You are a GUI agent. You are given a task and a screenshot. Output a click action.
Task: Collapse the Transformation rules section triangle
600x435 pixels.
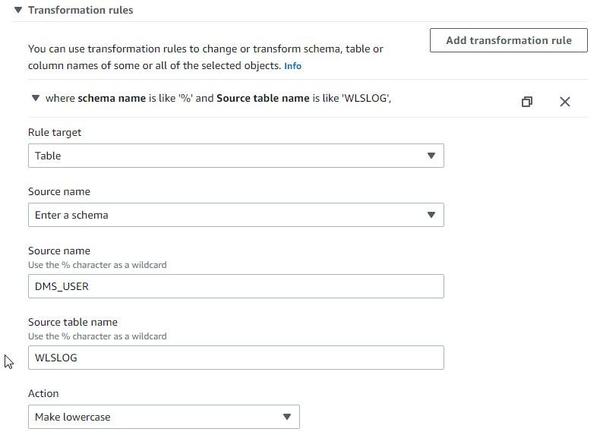click(18, 10)
